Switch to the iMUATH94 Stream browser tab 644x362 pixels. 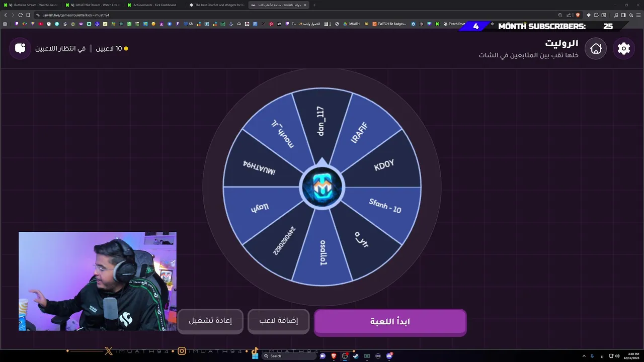pos(93,5)
